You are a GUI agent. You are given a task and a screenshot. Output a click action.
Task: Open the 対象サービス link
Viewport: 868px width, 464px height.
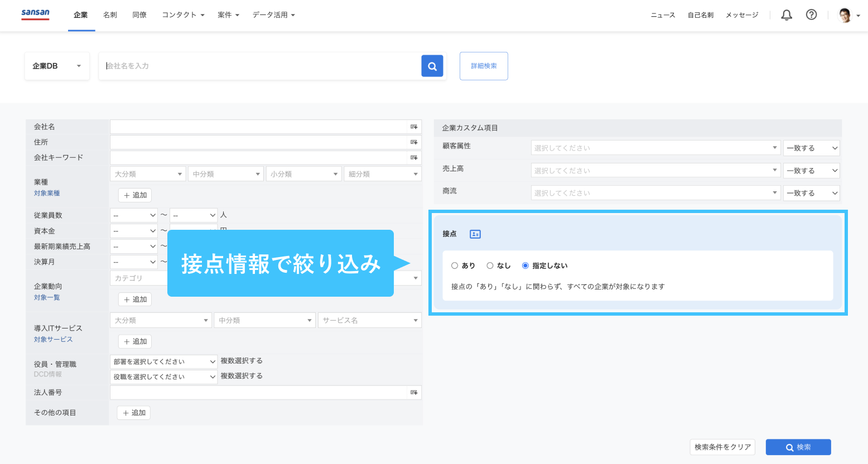click(53, 339)
